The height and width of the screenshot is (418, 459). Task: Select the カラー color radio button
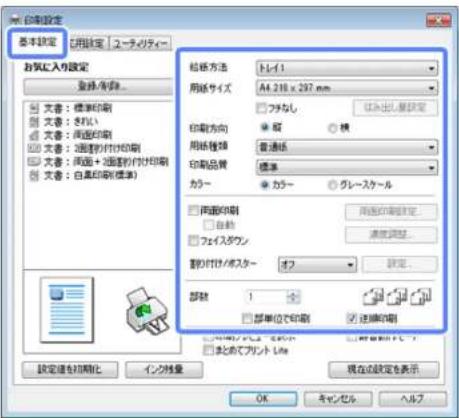pos(265,185)
